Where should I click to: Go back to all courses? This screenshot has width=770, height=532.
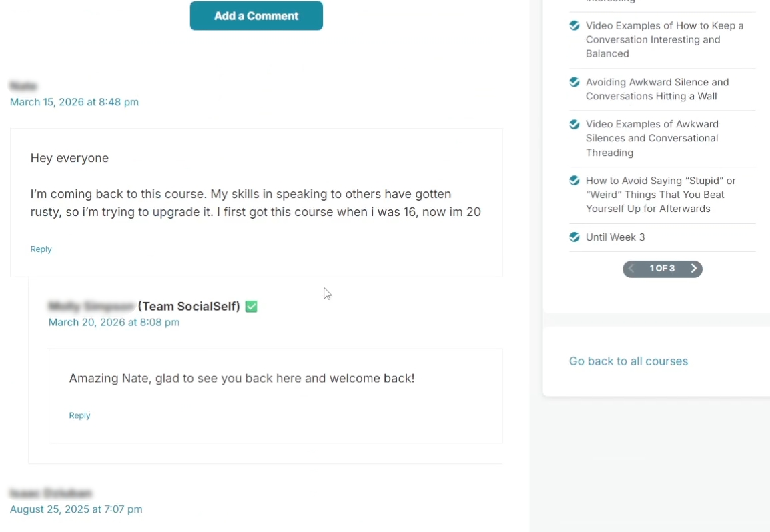[628, 361]
